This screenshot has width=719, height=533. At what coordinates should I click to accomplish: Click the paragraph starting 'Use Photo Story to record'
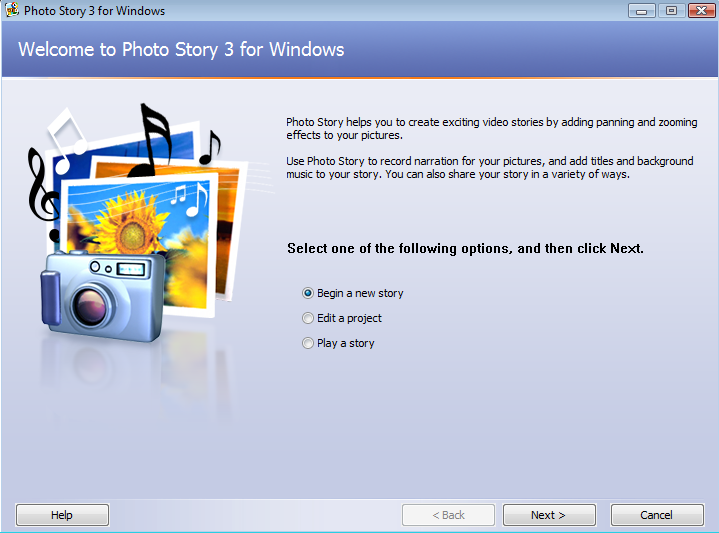point(490,167)
